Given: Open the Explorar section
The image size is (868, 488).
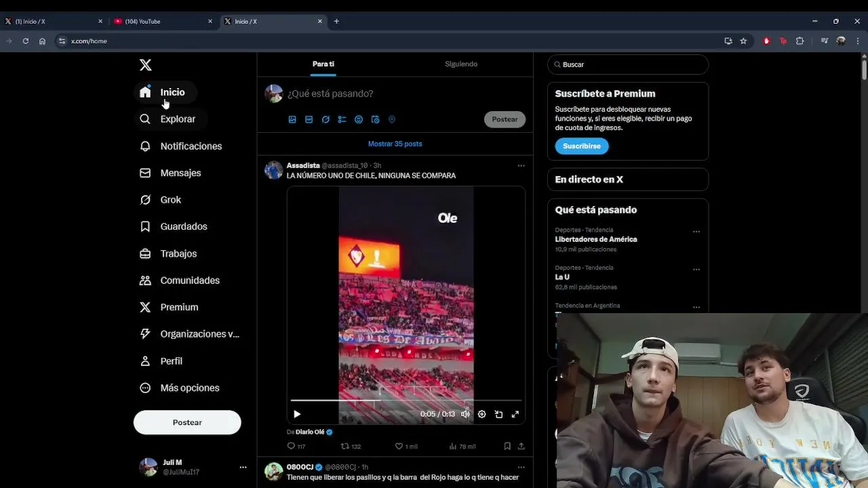Looking at the screenshot, I should tap(167, 119).
